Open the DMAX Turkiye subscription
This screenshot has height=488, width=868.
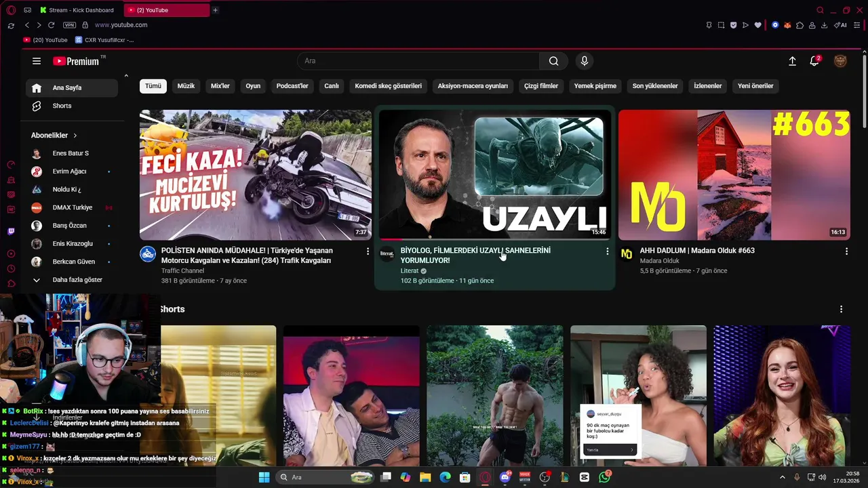pos(72,207)
